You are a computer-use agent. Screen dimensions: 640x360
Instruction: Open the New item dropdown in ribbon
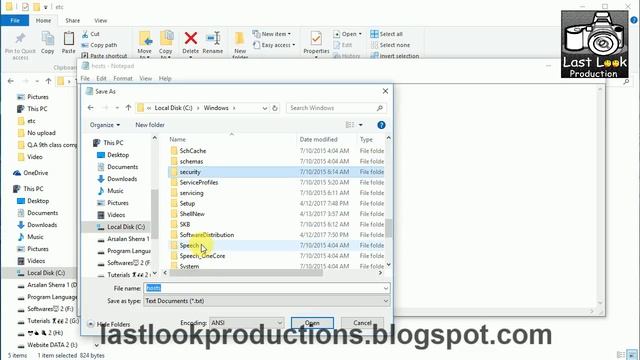click(271, 34)
